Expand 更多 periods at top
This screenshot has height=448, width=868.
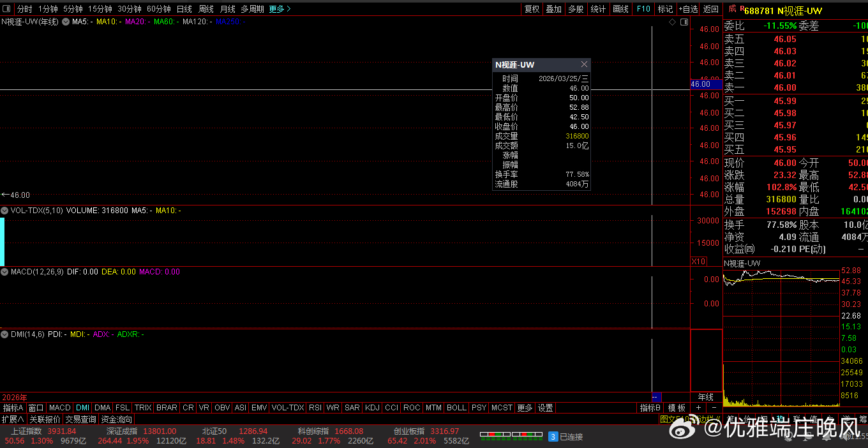[280, 9]
